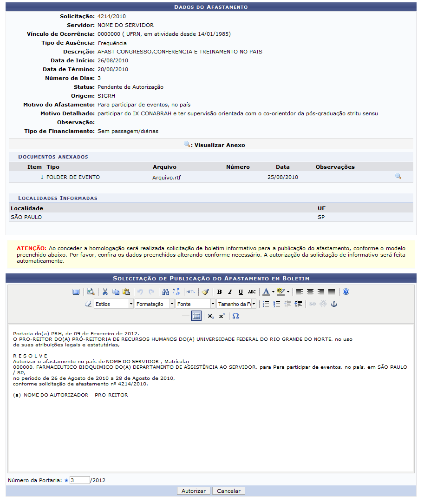Screen dimensions: 424x504
Task: Open Find with the binoculars icon
Action: click(x=166, y=292)
